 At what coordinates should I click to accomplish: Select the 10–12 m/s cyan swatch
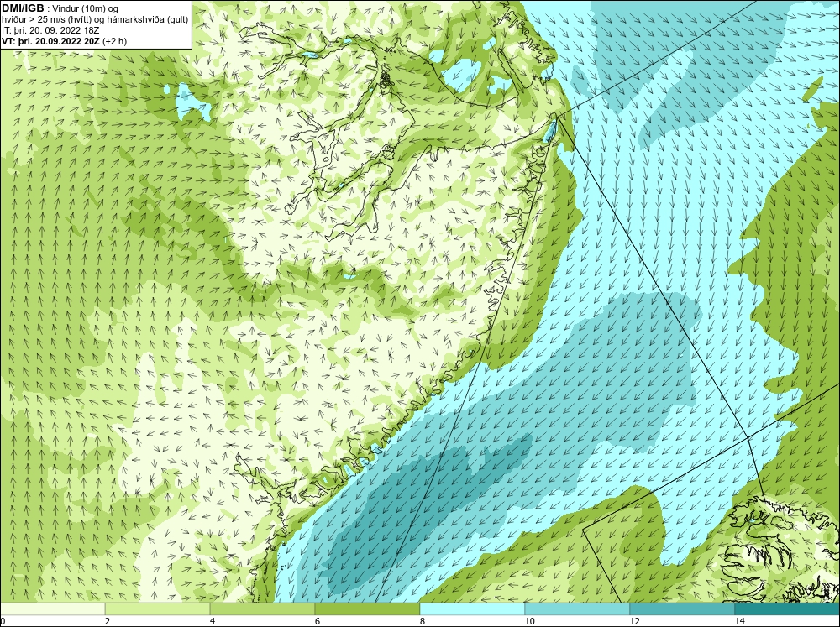578,609
